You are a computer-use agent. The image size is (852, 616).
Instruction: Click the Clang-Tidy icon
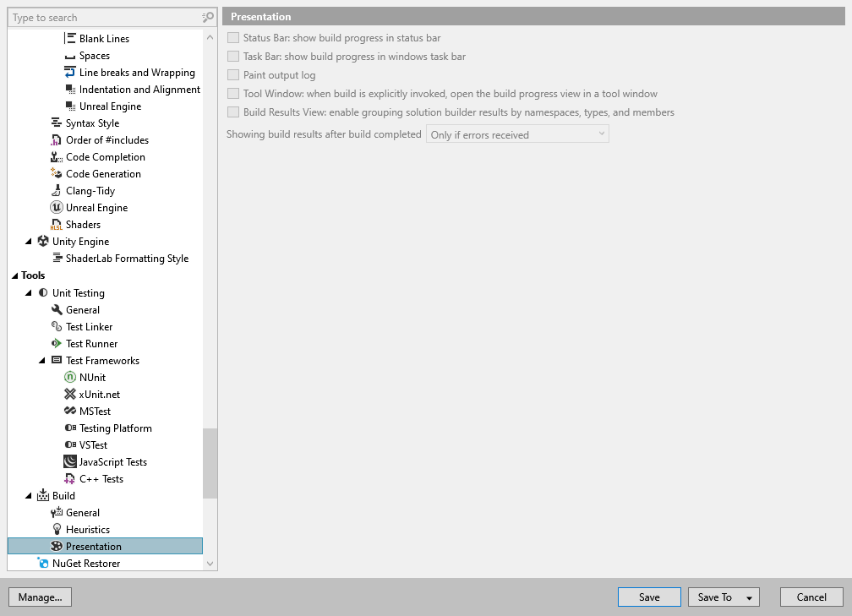tap(57, 191)
